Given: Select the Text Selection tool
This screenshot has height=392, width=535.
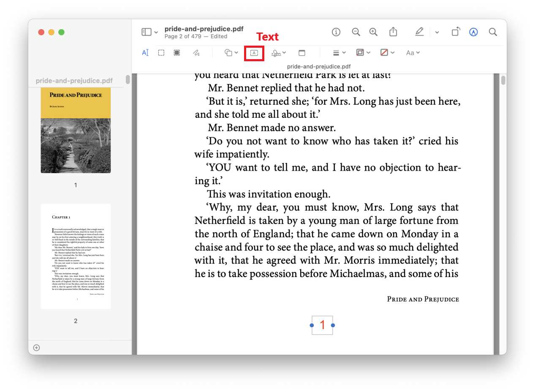Looking at the screenshot, I should coord(145,52).
